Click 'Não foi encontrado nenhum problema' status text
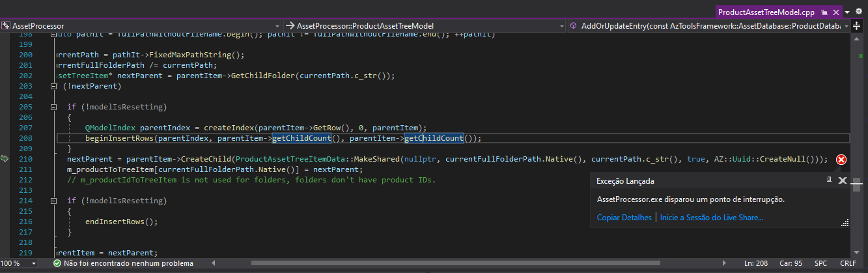 (128, 263)
